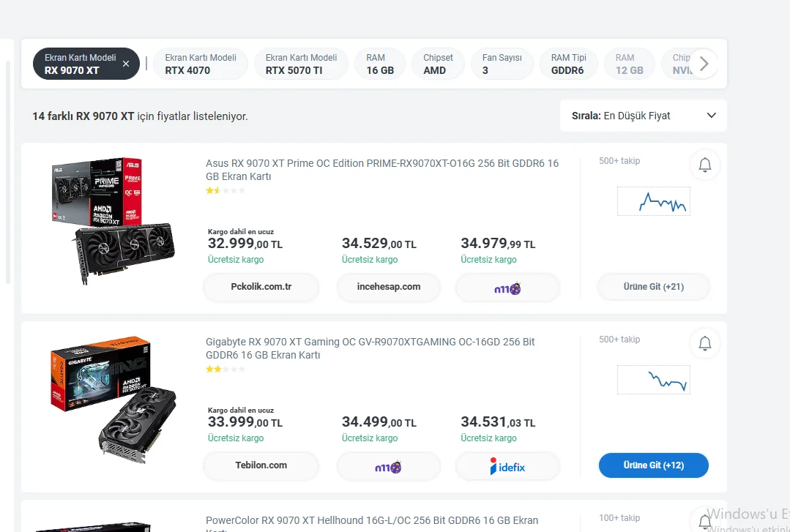This screenshot has width=790, height=532.
Task: Toggle the RAM 16 GB filter
Action: 380,64
